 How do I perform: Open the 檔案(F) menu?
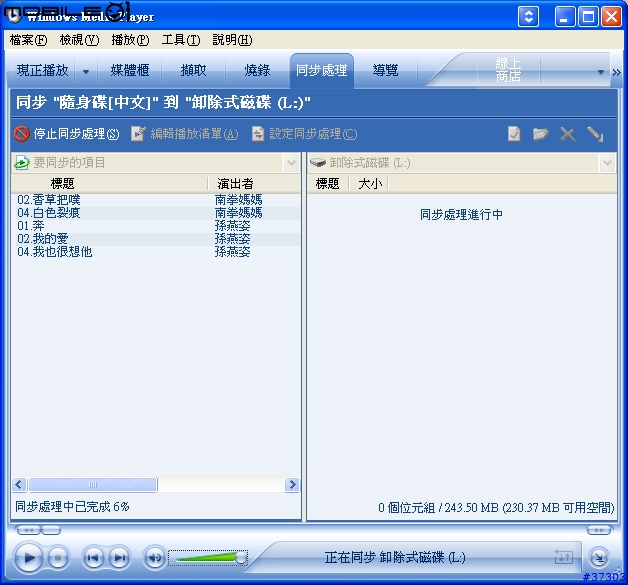tap(28, 40)
